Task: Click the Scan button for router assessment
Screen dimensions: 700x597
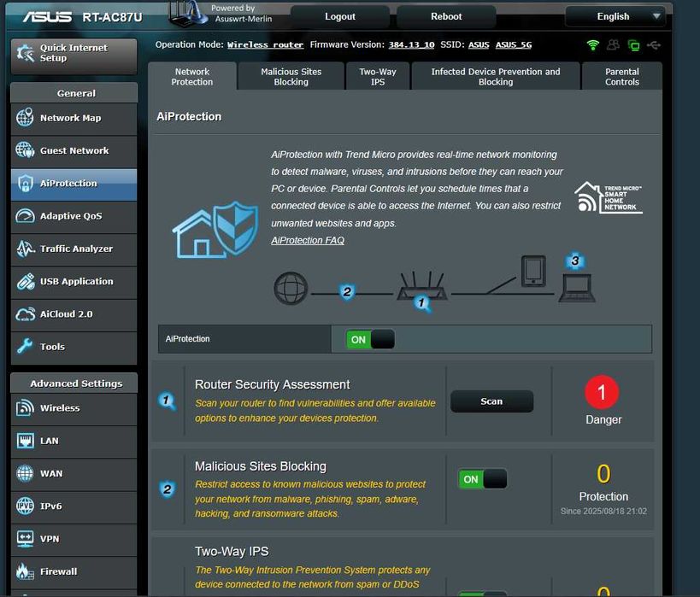Action: coord(491,401)
